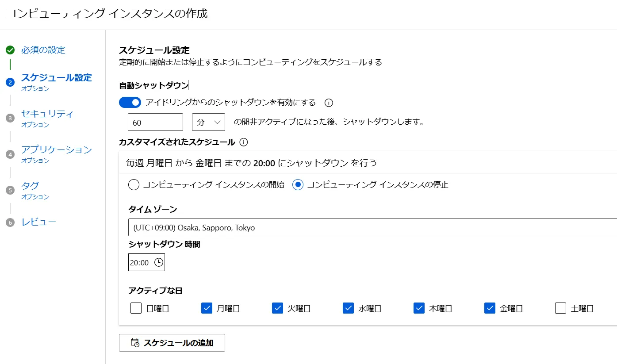
Task: Click the step 6 circle icon for レビュー
Action: (x=10, y=222)
